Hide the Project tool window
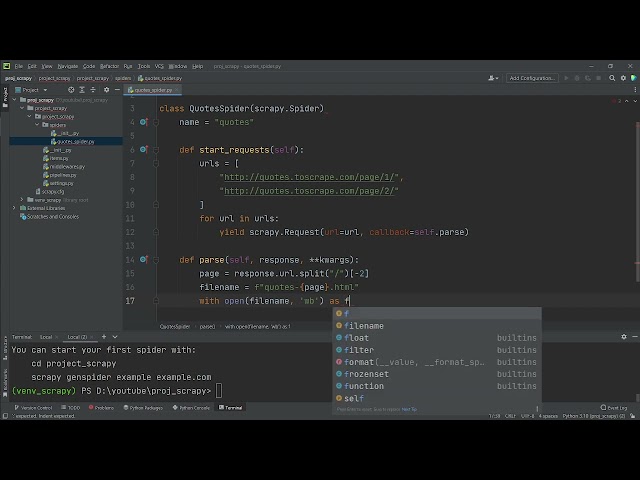 (x=117, y=90)
